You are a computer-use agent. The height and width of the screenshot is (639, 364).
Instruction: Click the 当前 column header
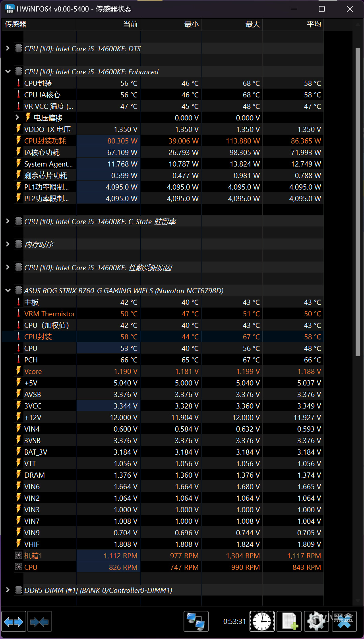tap(108, 24)
